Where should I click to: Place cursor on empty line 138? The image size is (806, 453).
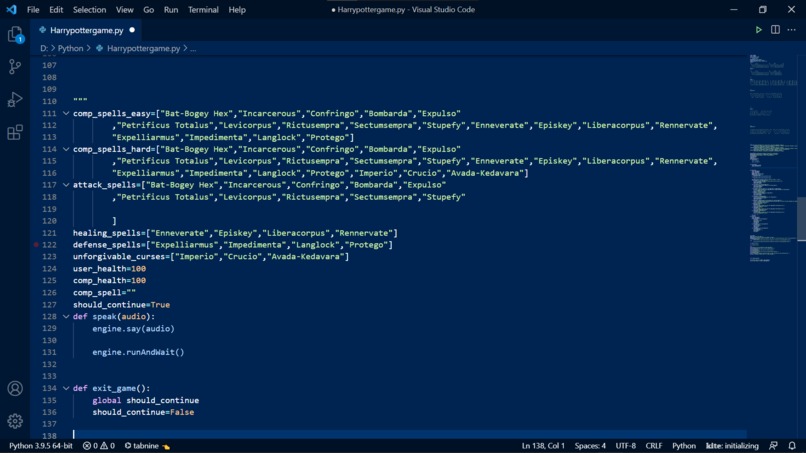tap(409, 435)
